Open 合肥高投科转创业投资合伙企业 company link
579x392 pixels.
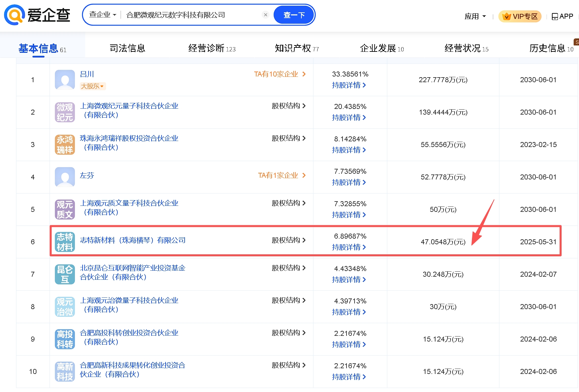point(129,337)
